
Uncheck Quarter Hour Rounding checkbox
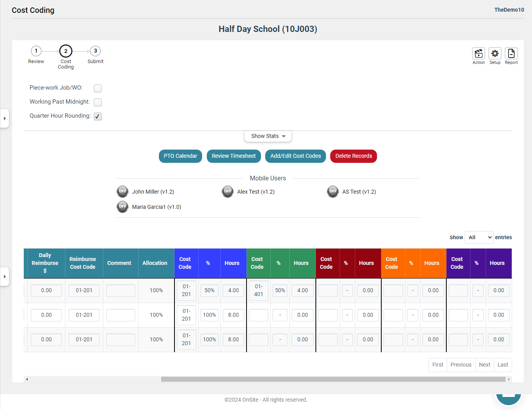coord(98,116)
